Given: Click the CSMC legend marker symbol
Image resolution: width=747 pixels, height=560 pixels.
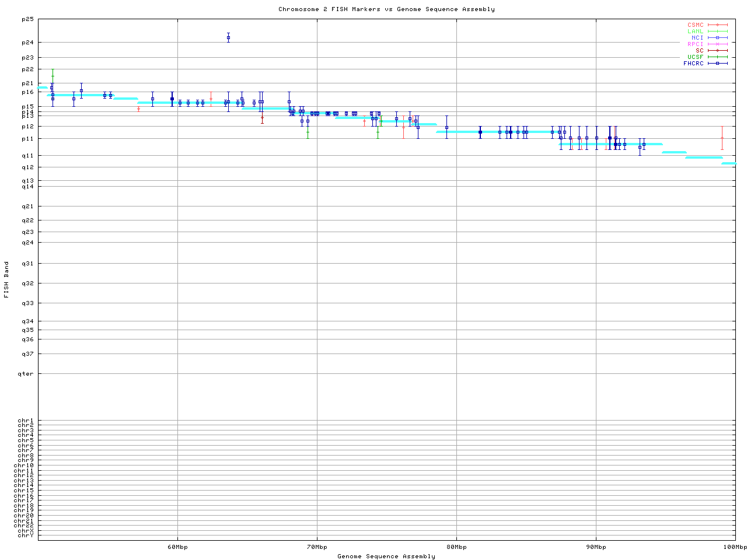Looking at the screenshot, I should [717, 25].
